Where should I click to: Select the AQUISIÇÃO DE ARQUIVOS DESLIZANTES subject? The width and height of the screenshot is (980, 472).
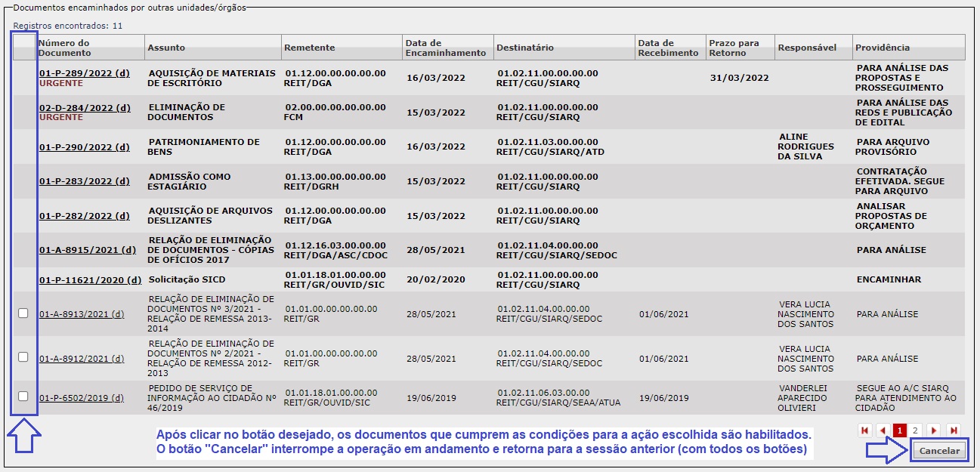[x=210, y=216]
